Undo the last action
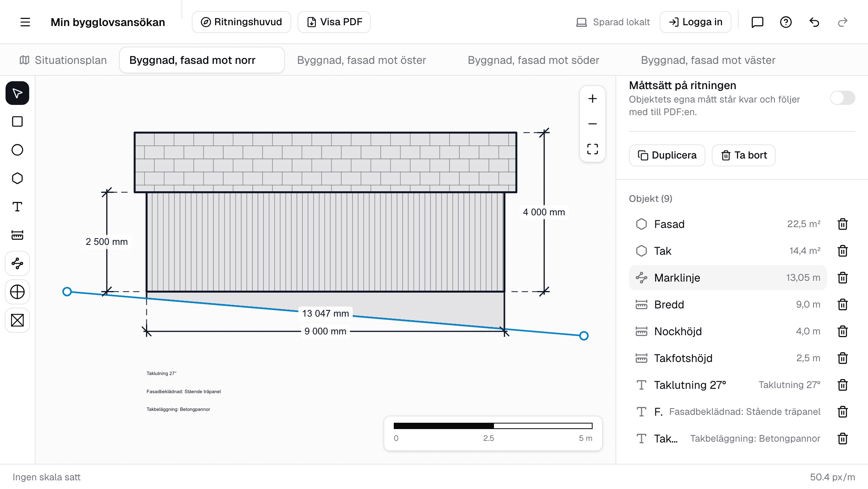The height and width of the screenshot is (489, 868). pyautogui.click(x=814, y=22)
